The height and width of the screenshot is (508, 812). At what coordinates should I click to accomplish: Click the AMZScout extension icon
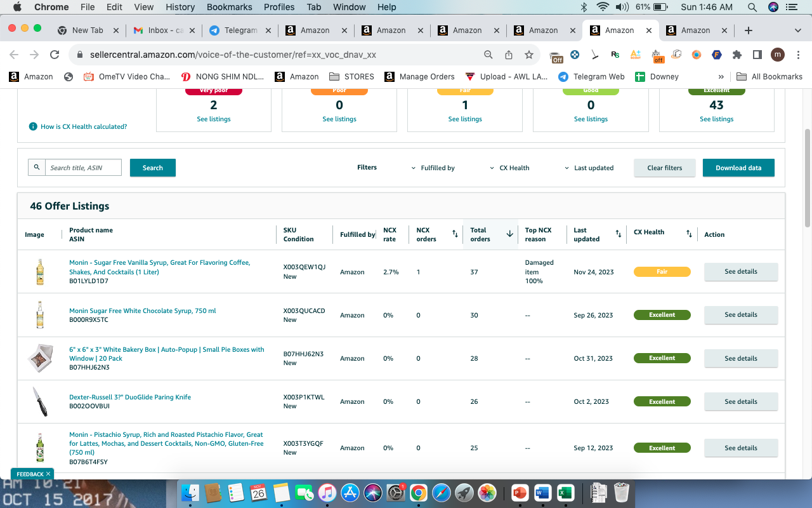coord(636,55)
